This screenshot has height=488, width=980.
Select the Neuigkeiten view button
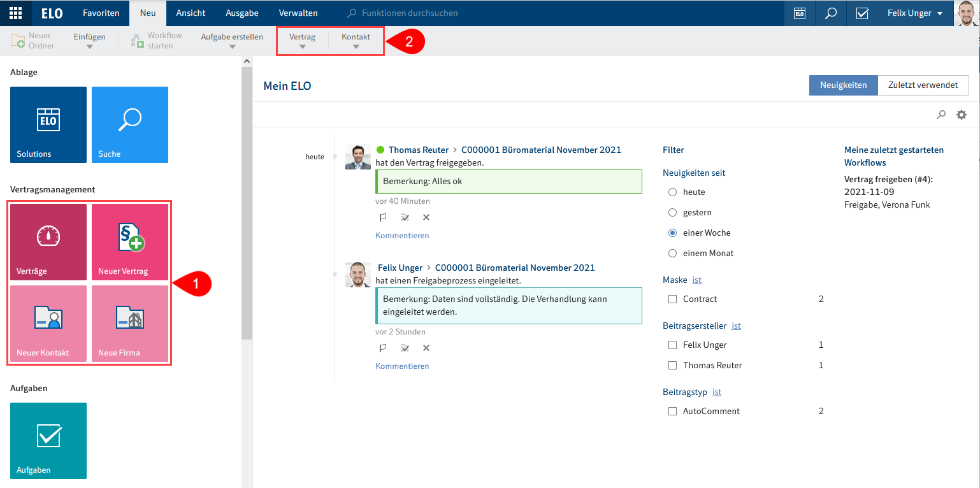(843, 85)
